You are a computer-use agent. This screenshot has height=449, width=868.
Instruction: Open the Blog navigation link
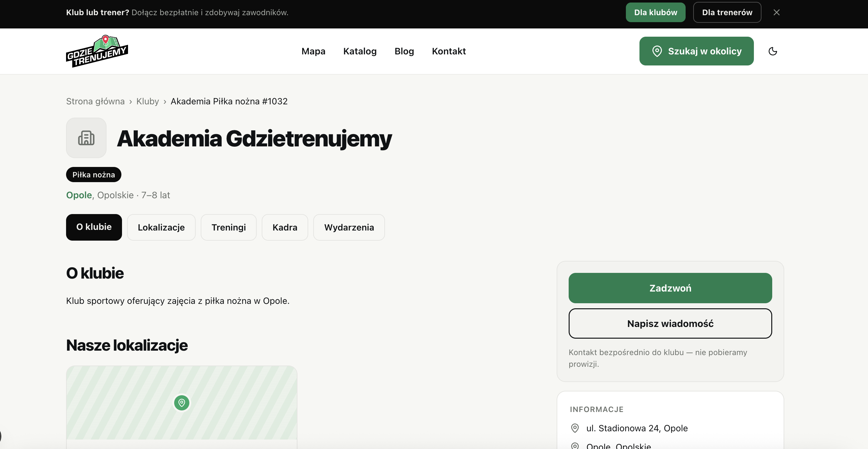[404, 51]
